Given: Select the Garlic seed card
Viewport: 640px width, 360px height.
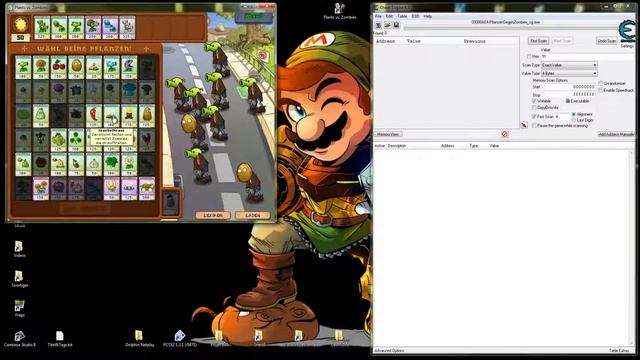Looking at the screenshot, I should point(94,164).
